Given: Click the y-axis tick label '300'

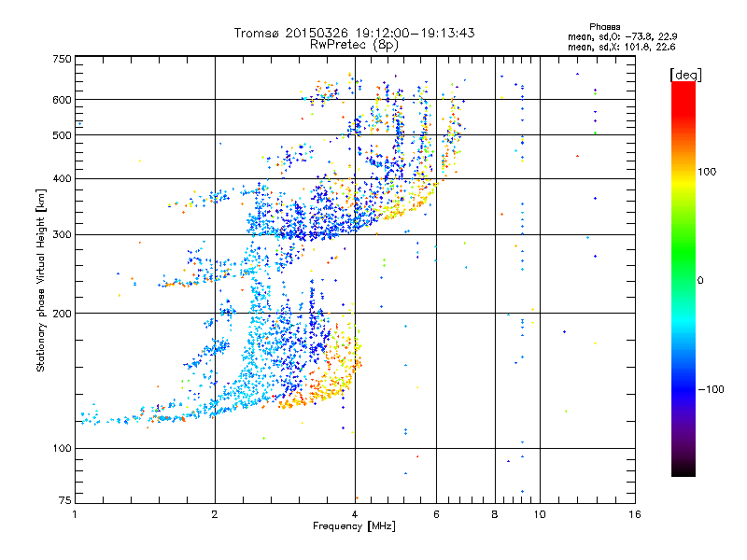Looking at the screenshot, I should tap(63, 235).
